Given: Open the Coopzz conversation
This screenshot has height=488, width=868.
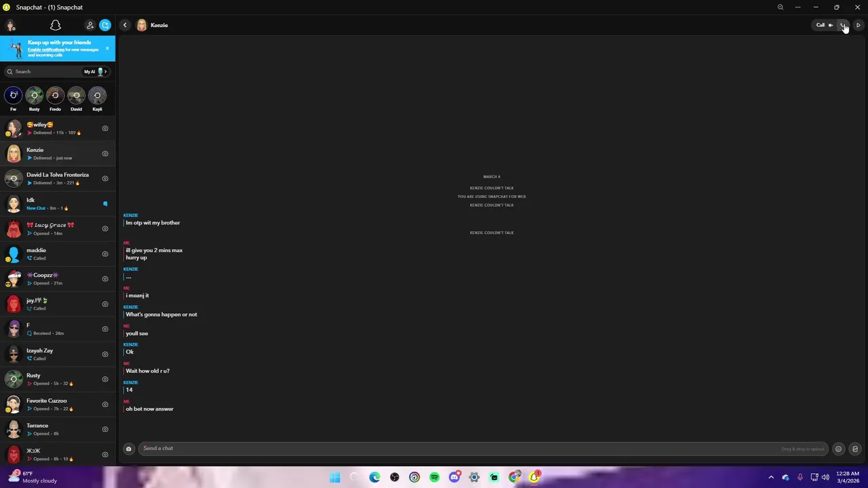Looking at the screenshot, I should [x=58, y=279].
